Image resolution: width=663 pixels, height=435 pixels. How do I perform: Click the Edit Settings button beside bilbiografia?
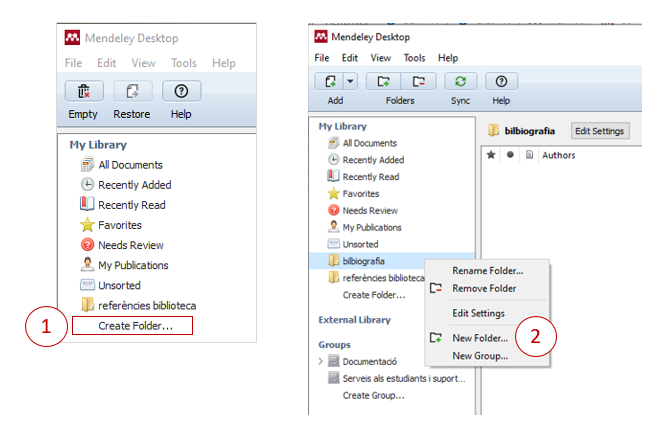tap(600, 131)
